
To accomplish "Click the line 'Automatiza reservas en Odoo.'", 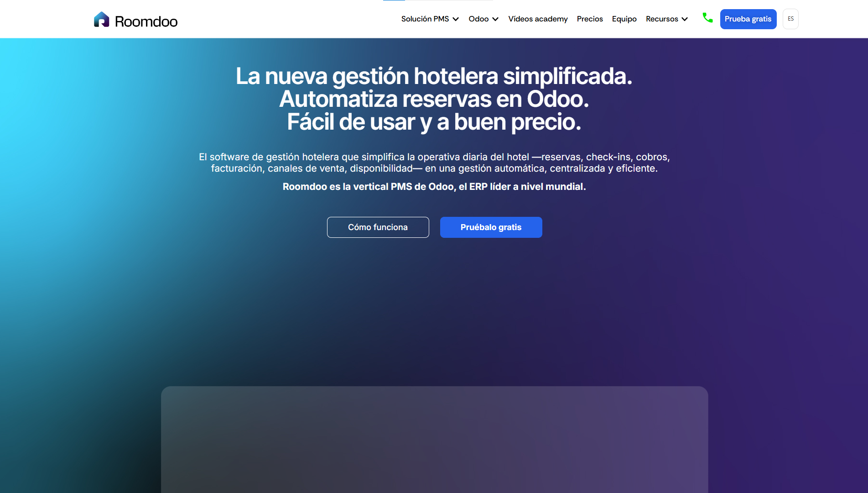I will point(434,99).
